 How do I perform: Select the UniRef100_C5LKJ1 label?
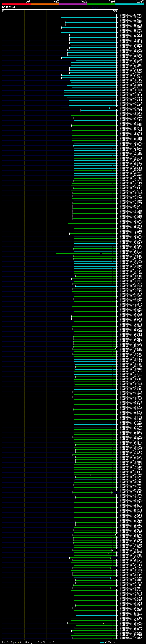tap(131, 371)
